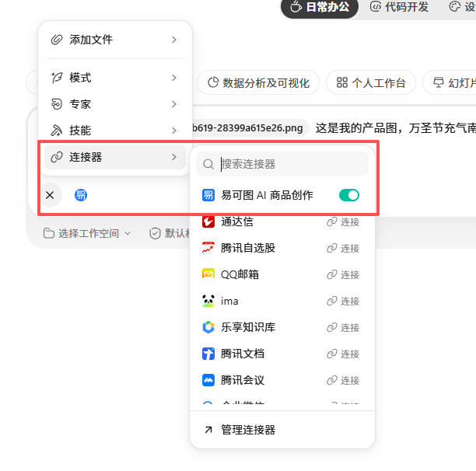Switch to the 日常办公 tab

click(x=320, y=7)
